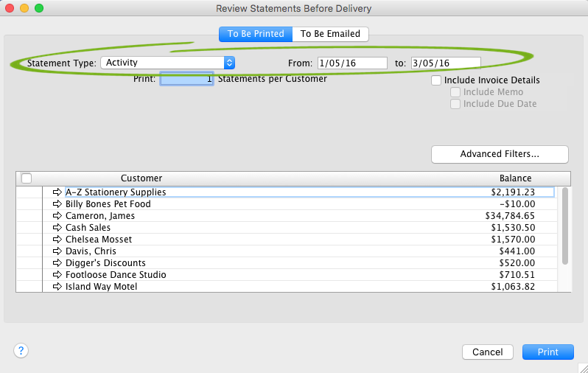Toggle the select-all checkbox in the table header

click(27, 178)
